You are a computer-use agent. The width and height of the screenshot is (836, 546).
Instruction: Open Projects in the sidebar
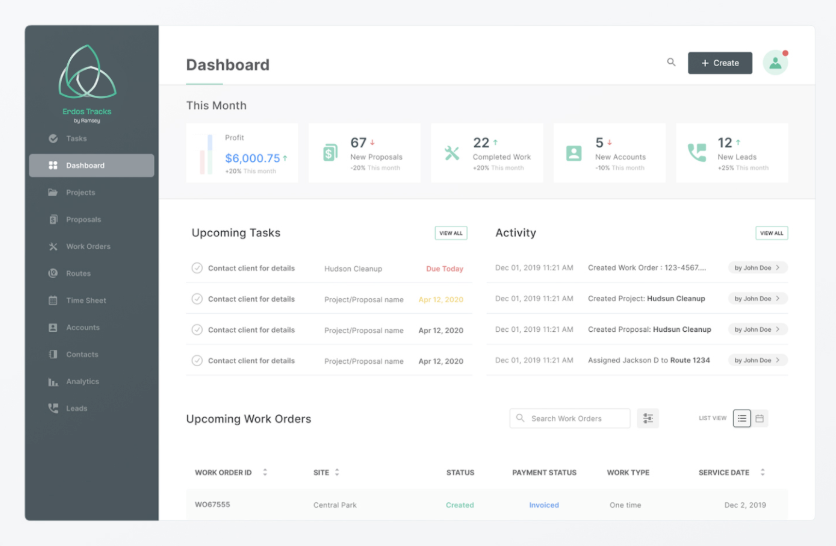(x=80, y=192)
